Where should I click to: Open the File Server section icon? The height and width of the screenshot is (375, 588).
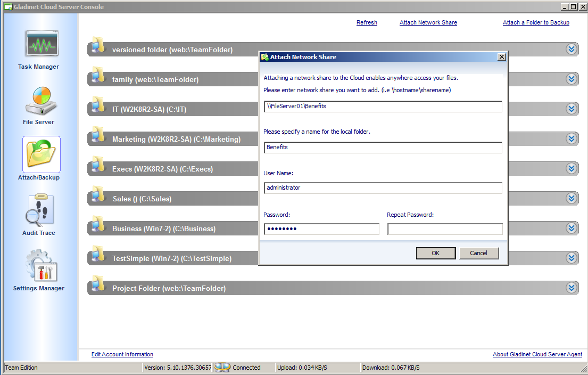(x=41, y=101)
